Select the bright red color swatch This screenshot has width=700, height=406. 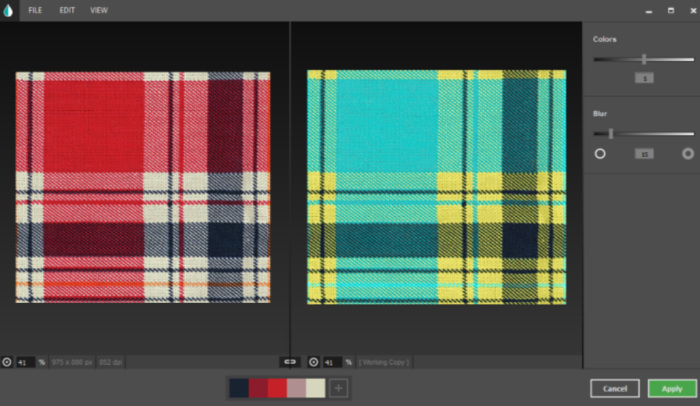[x=277, y=388]
